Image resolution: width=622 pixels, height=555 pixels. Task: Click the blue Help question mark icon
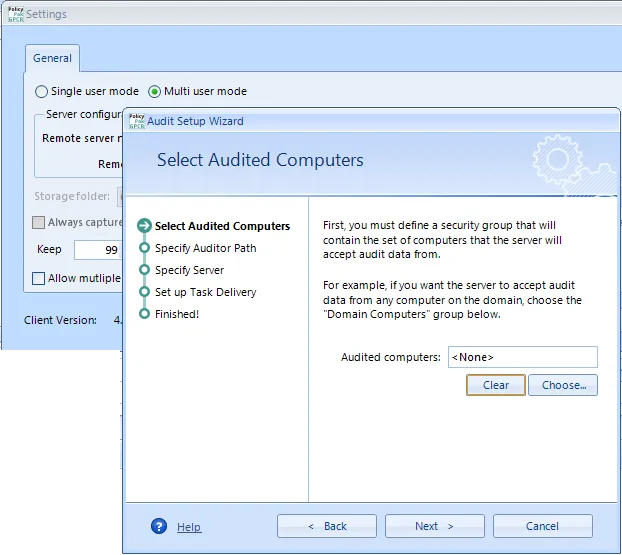pos(159,526)
